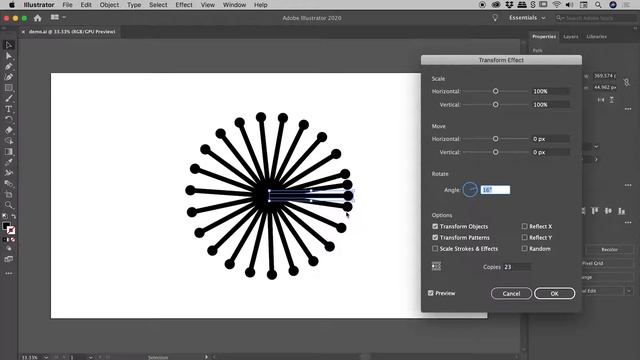Open the Essentials workspace dropdown
640x360 pixels.
(x=527, y=18)
